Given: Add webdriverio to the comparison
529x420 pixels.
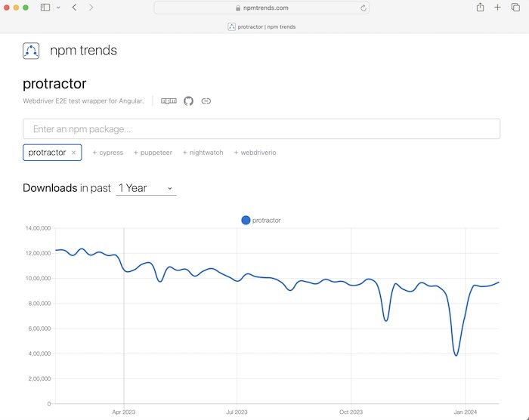Looking at the screenshot, I should [255, 153].
